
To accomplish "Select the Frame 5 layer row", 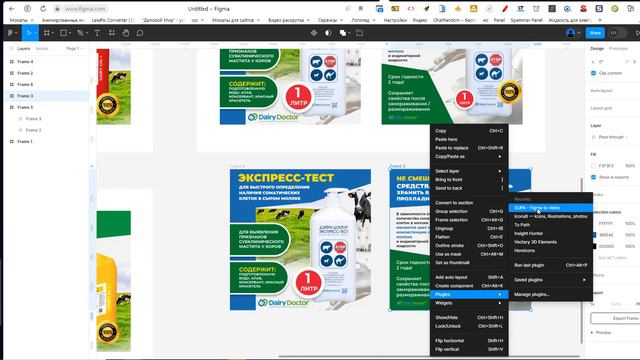I will [46, 107].
